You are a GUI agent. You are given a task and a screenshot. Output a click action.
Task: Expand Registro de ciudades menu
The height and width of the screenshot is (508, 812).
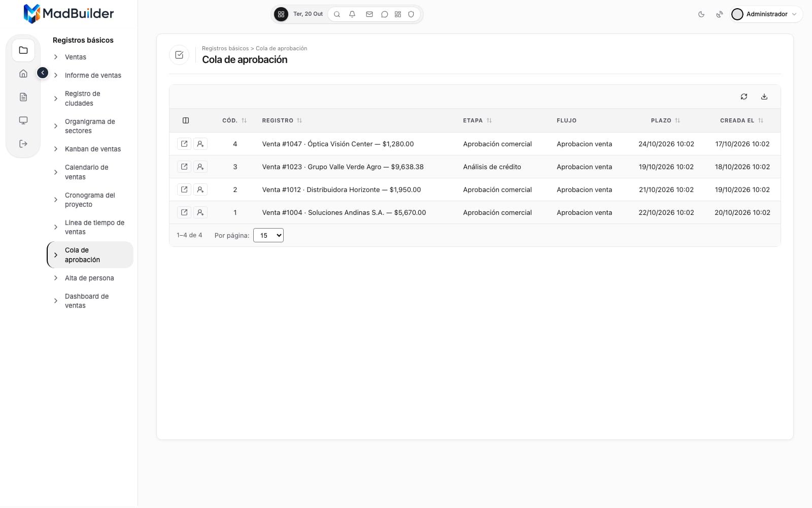pyautogui.click(x=90, y=99)
